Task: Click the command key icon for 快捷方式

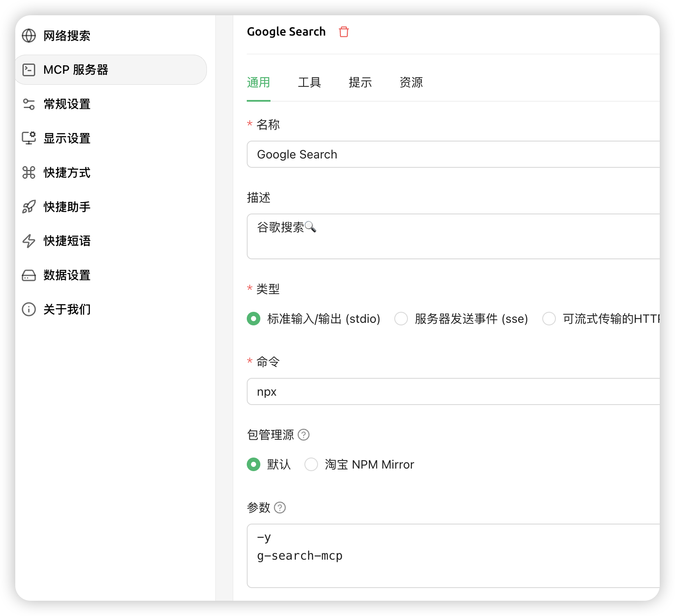Action: pyautogui.click(x=29, y=172)
